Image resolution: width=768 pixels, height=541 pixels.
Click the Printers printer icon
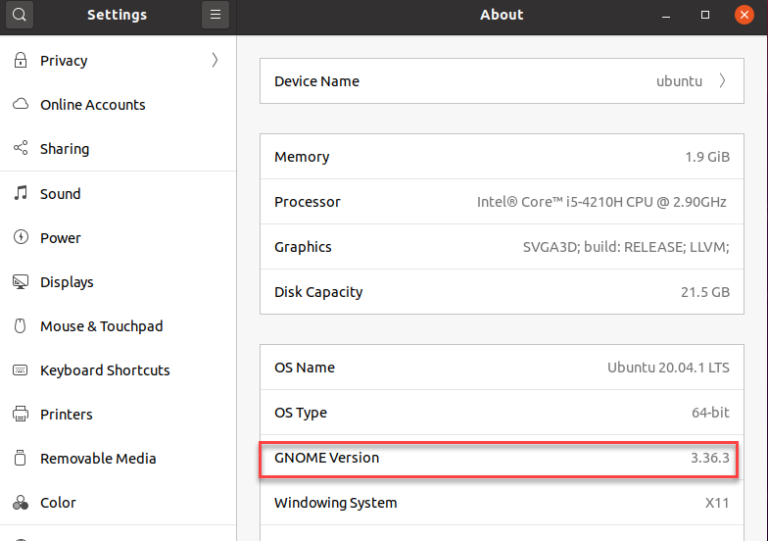(21, 414)
